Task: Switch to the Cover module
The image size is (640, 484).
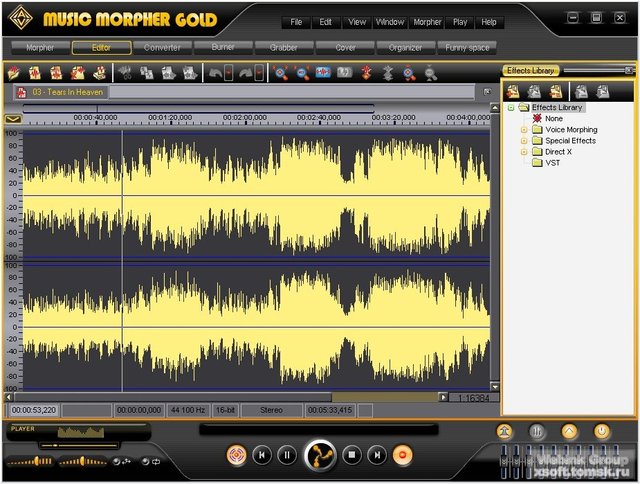Action: (x=345, y=48)
